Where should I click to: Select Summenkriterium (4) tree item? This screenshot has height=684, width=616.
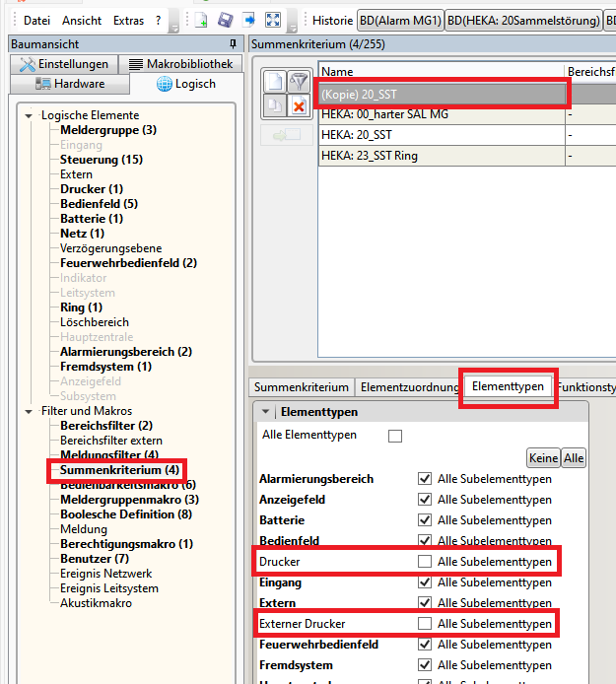coord(119,470)
